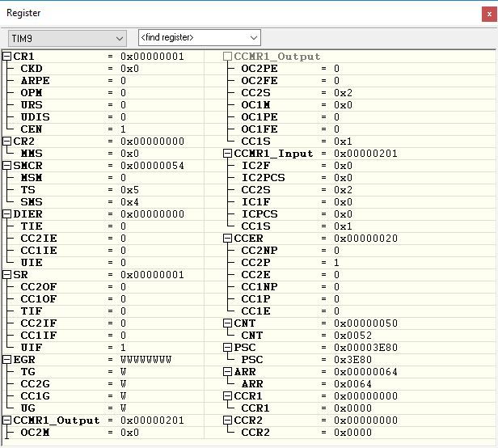Select the SMS field value 0x4

point(129,202)
